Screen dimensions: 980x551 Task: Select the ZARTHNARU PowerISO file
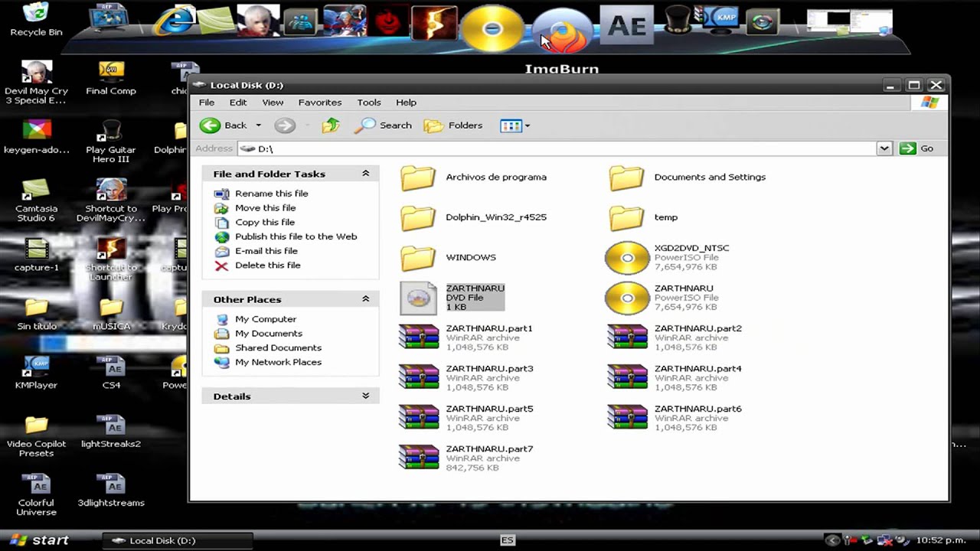click(x=662, y=298)
